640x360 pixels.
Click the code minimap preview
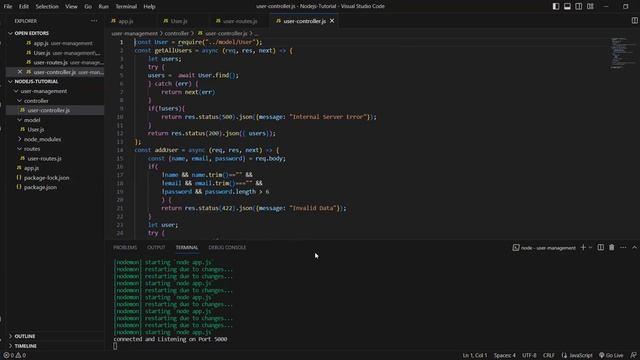point(622,53)
